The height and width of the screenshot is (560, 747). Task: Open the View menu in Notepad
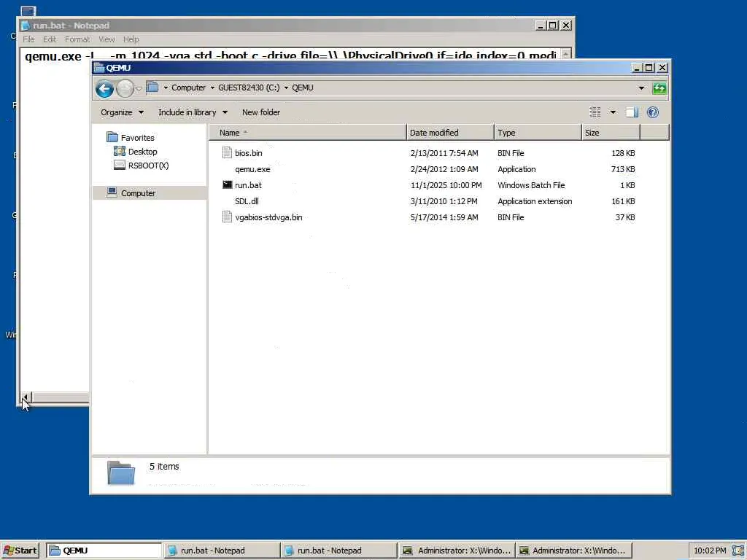coord(107,39)
